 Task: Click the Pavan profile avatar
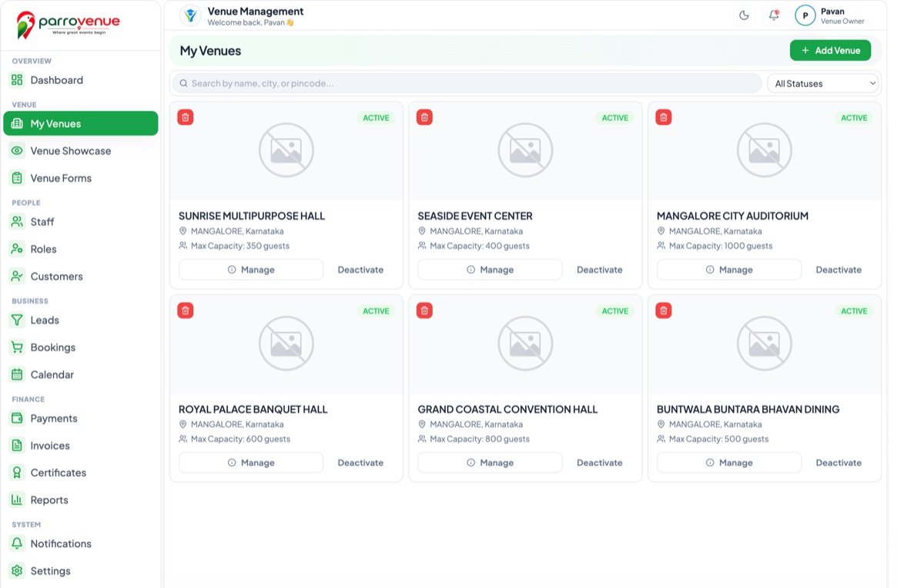click(x=805, y=15)
